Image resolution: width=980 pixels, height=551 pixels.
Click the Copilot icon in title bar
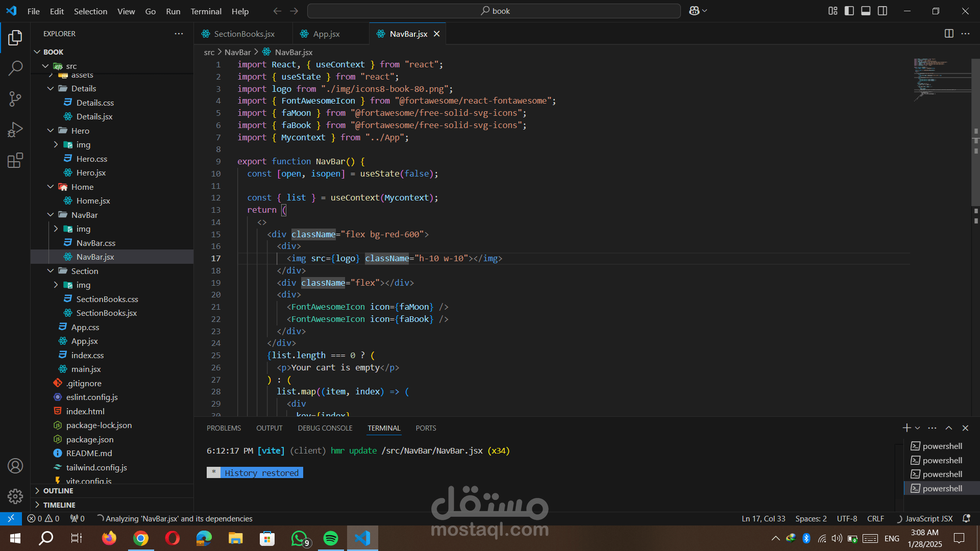coord(694,11)
